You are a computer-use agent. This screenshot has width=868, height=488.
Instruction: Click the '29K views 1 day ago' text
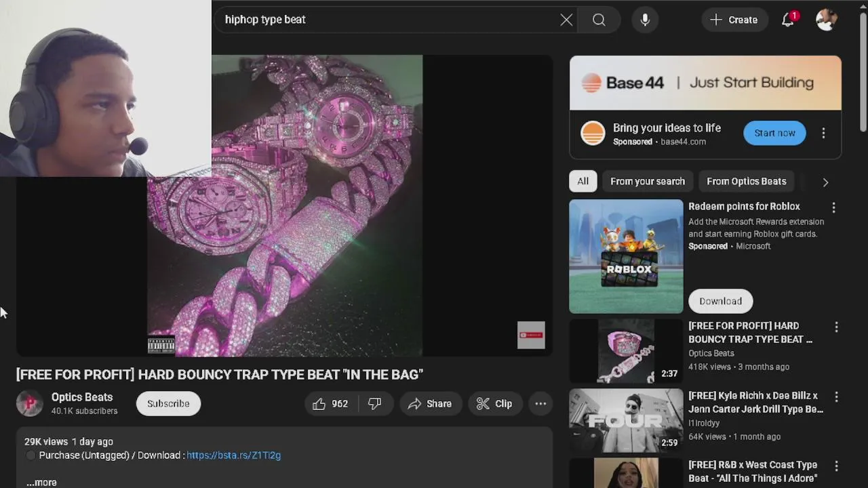pyautogui.click(x=68, y=442)
